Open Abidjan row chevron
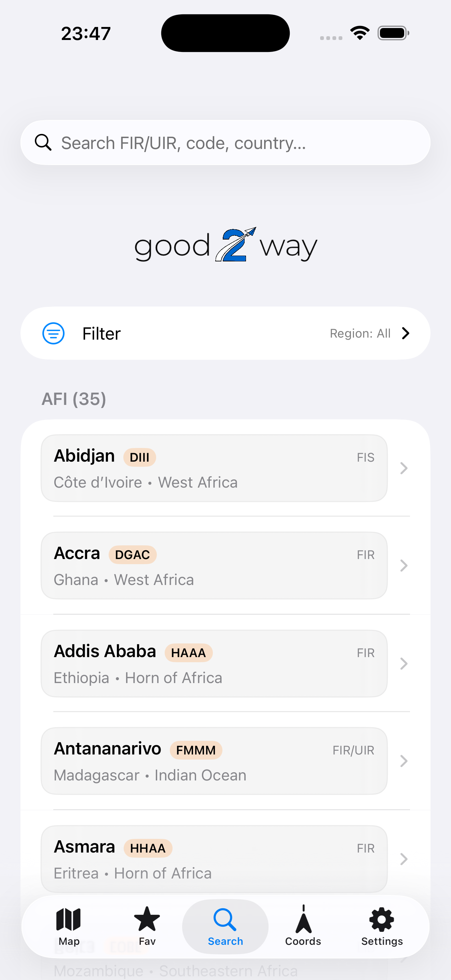The width and height of the screenshot is (451, 980). point(404,468)
